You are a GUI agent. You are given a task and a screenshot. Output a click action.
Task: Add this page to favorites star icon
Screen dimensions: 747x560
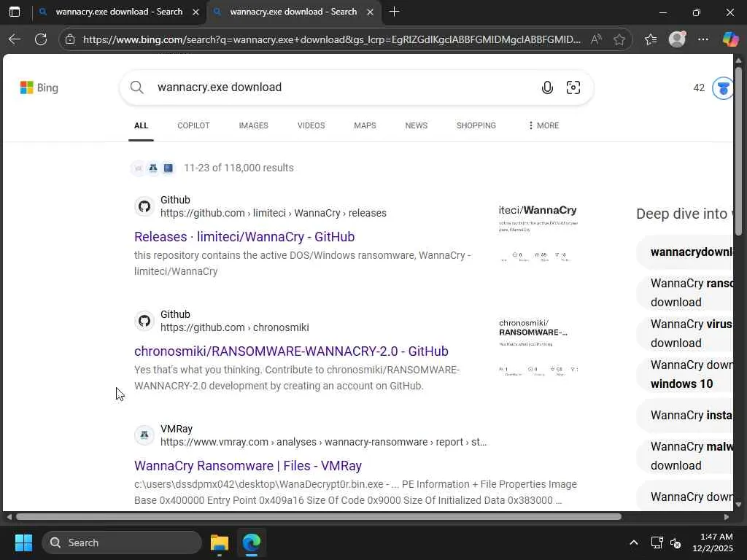pyautogui.click(x=619, y=39)
